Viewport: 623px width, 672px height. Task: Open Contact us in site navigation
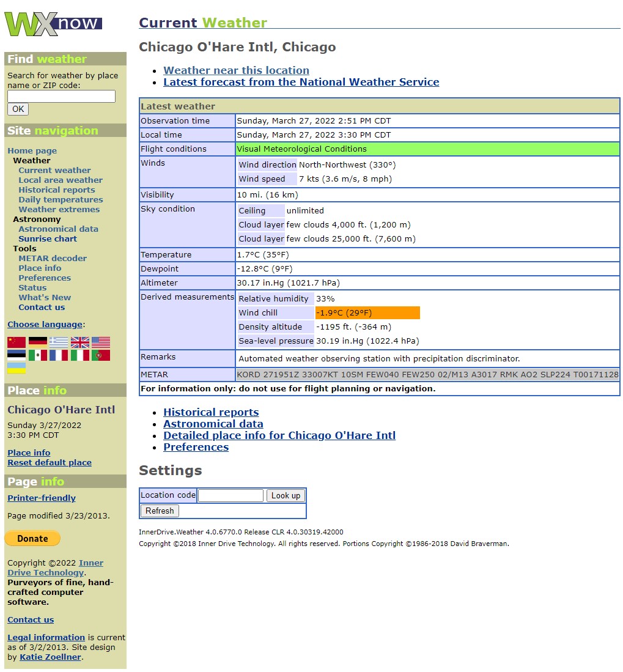pos(42,308)
